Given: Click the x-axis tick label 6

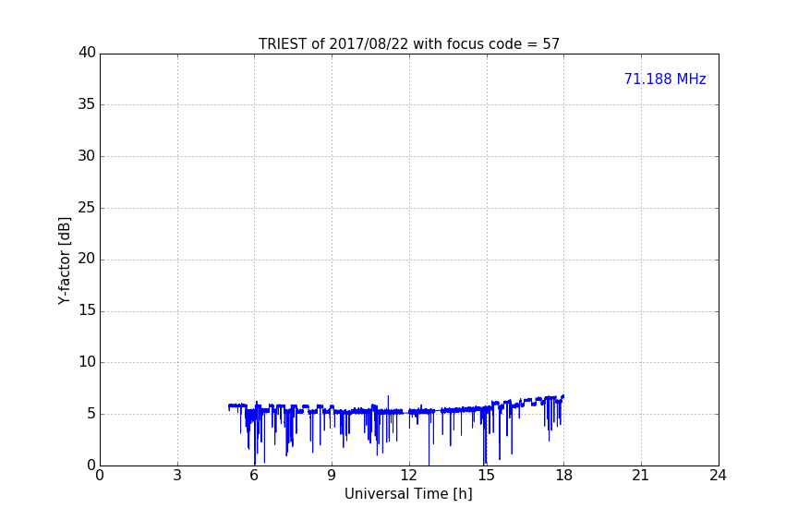Looking at the screenshot, I should click(x=254, y=476).
